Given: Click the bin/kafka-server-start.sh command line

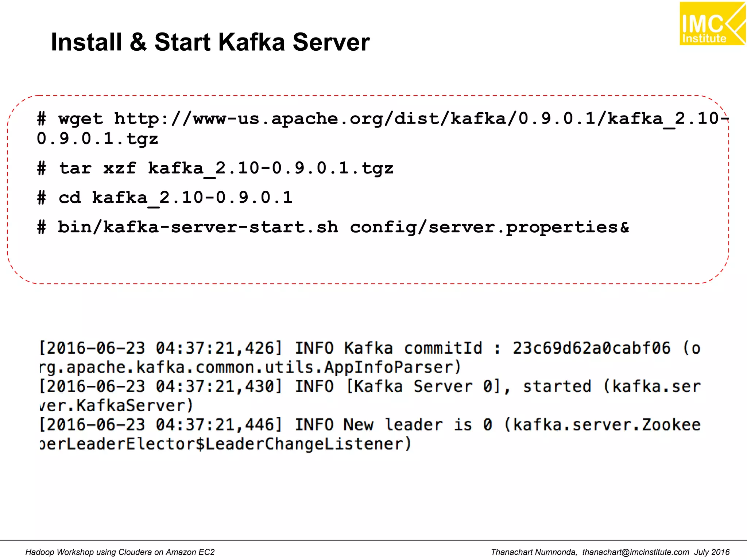Looking at the screenshot, I should pyautogui.click(x=333, y=227).
